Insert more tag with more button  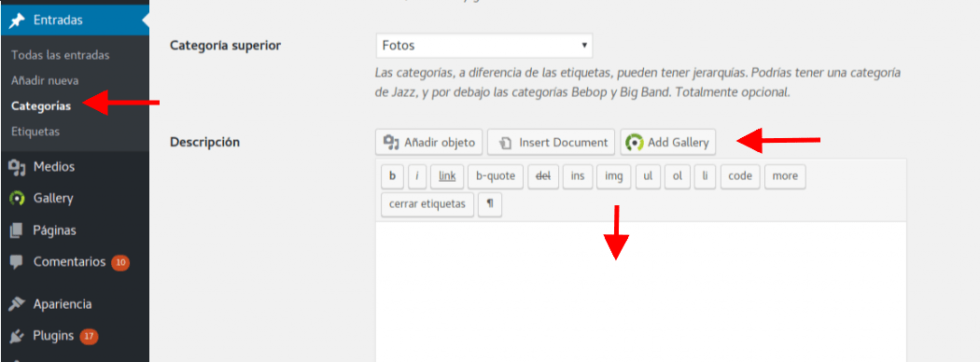[x=785, y=176]
